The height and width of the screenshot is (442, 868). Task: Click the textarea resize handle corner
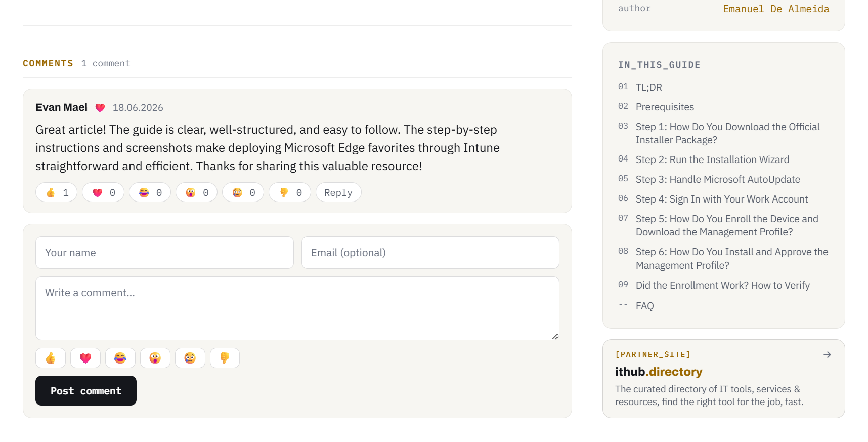coord(555,336)
